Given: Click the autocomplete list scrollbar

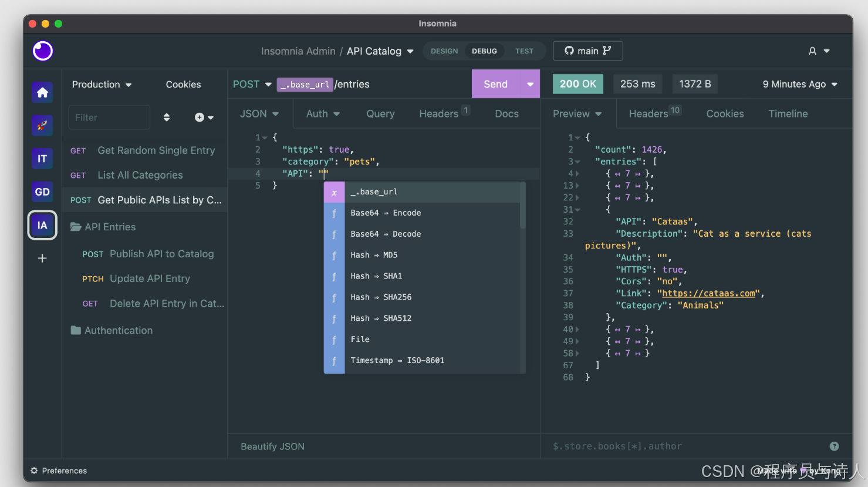Looking at the screenshot, I should point(522,206).
